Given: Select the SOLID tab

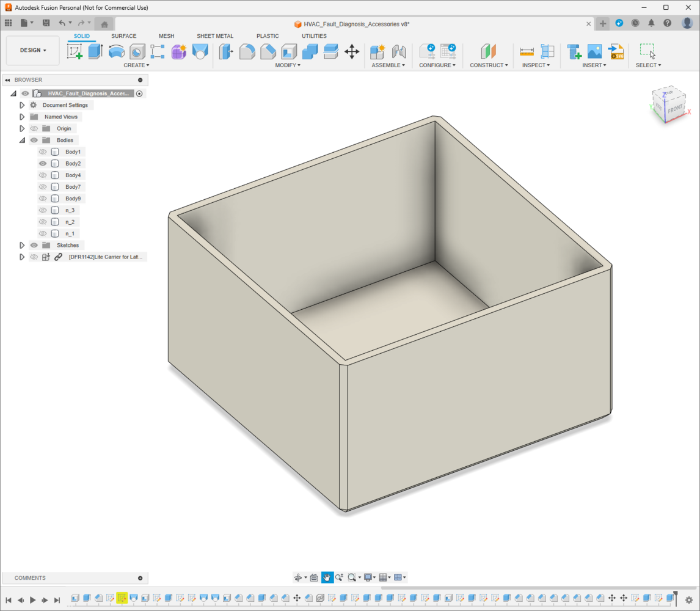Looking at the screenshot, I should pos(82,36).
